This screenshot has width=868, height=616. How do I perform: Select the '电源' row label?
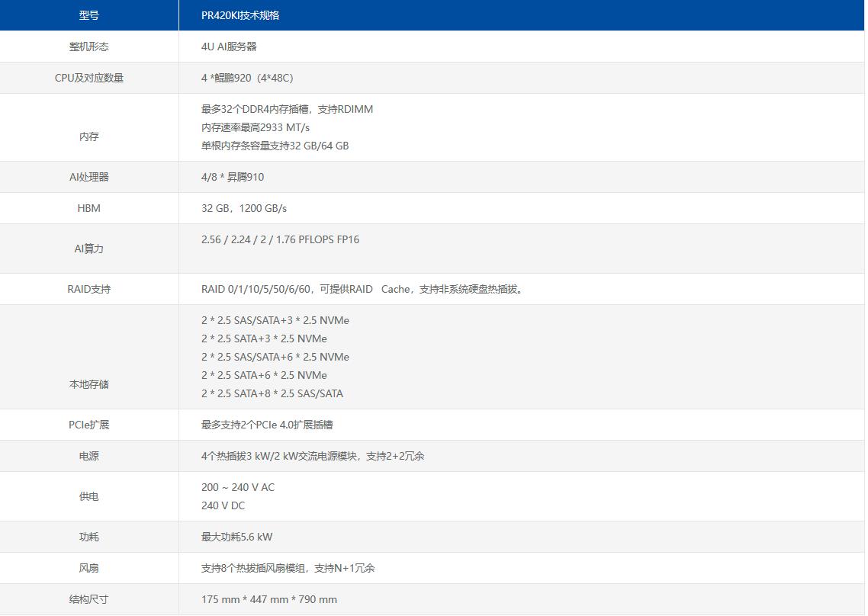point(89,456)
